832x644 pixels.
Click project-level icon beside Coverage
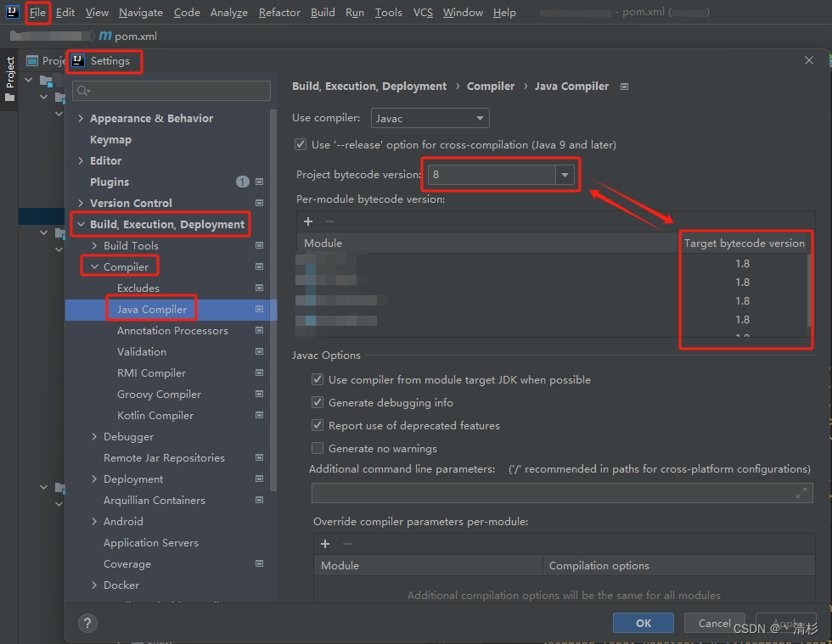[260, 563]
